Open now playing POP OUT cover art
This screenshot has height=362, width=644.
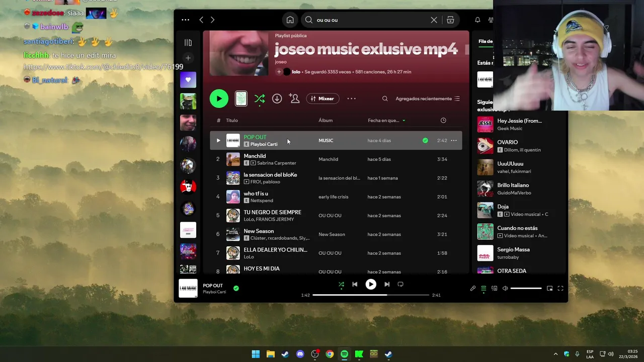[188, 288]
